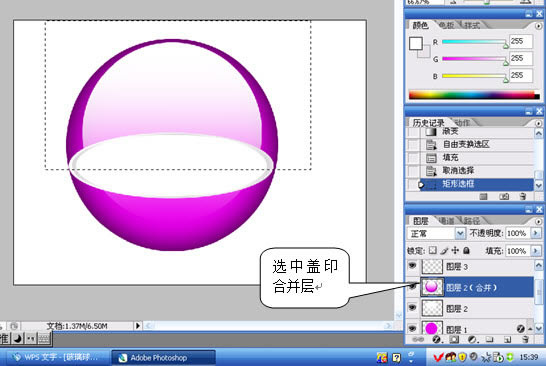Create new snapshot camera icon
This screenshot has width=546, height=366.
pyautogui.click(x=504, y=197)
